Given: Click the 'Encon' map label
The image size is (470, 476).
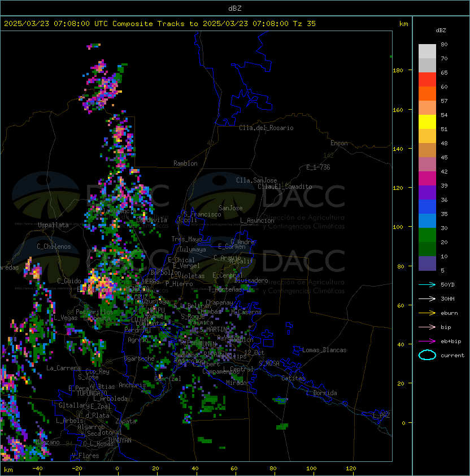Looking at the screenshot, I should (x=339, y=143).
